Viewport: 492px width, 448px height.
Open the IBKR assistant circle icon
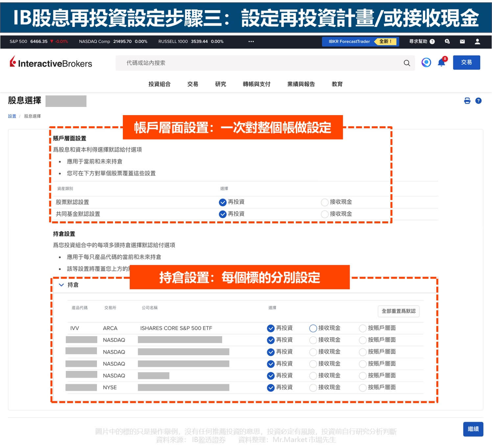[426, 62]
